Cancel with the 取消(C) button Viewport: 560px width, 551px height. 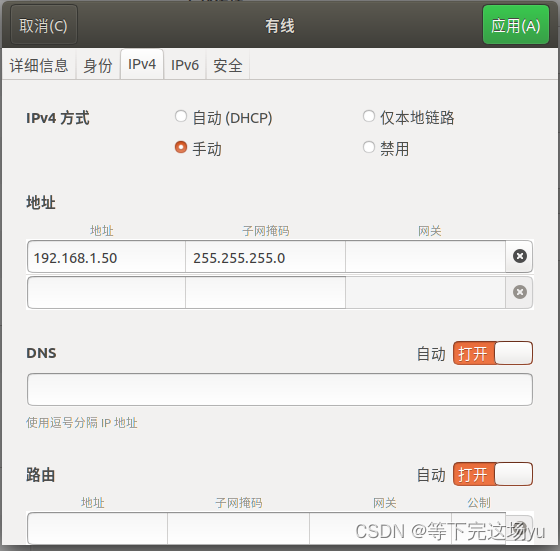pos(44,26)
